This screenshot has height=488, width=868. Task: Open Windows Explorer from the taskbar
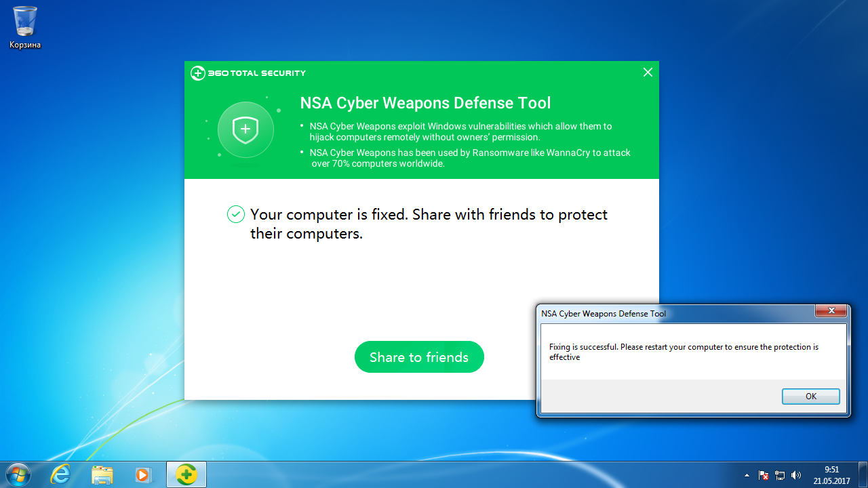click(102, 474)
